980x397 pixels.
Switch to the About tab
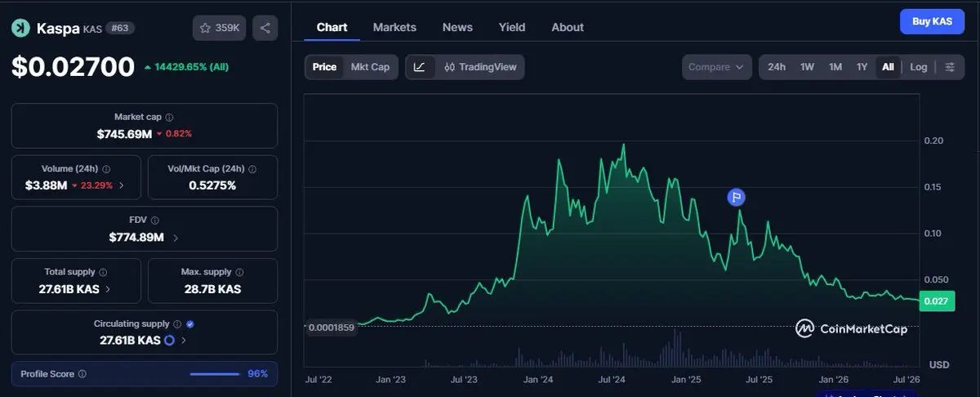(x=568, y=27)
